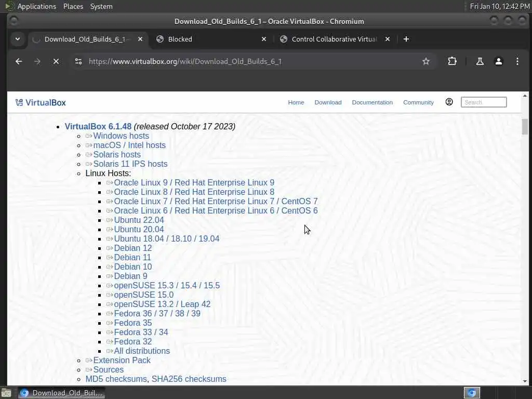Open Solaris hosts link
Image resolution: width=532 pixels, height=399 pixels.
(x=117, y=154)
